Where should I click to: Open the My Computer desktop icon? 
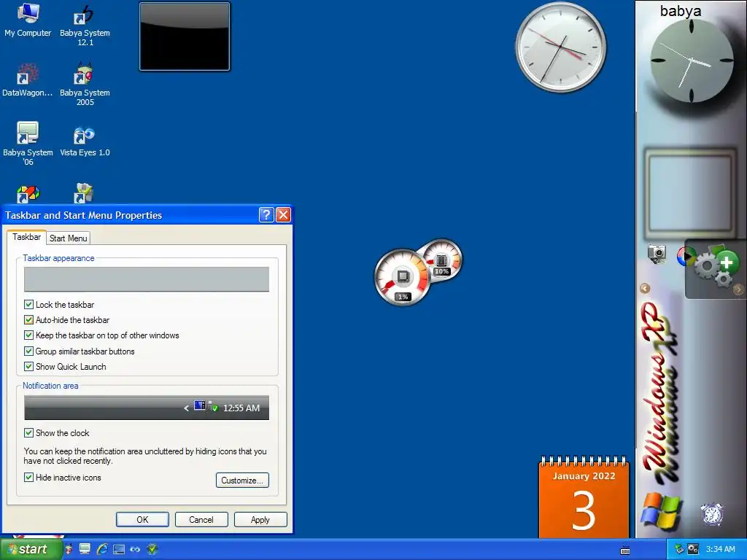tap(28, 20)
